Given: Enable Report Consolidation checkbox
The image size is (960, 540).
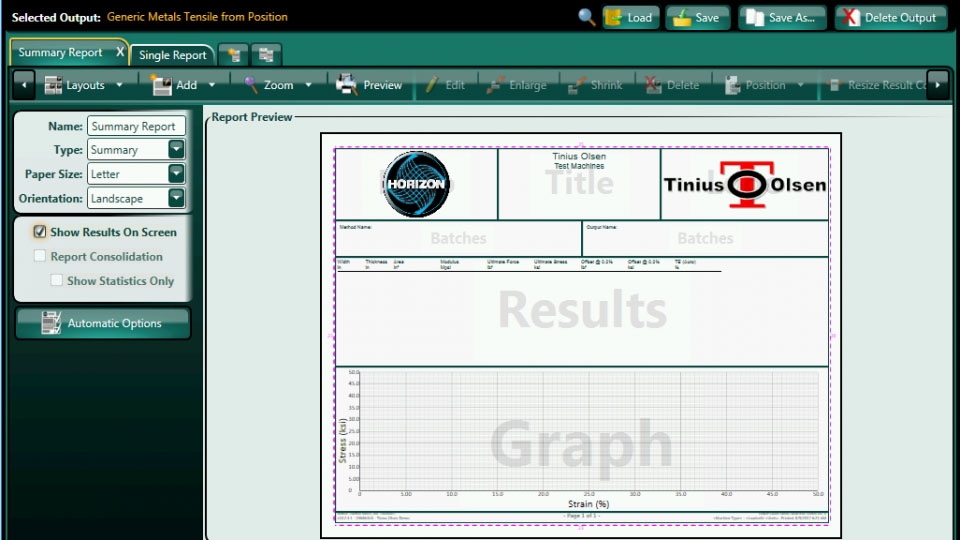Looking at the screenshot, I should (x=40, y=256).
